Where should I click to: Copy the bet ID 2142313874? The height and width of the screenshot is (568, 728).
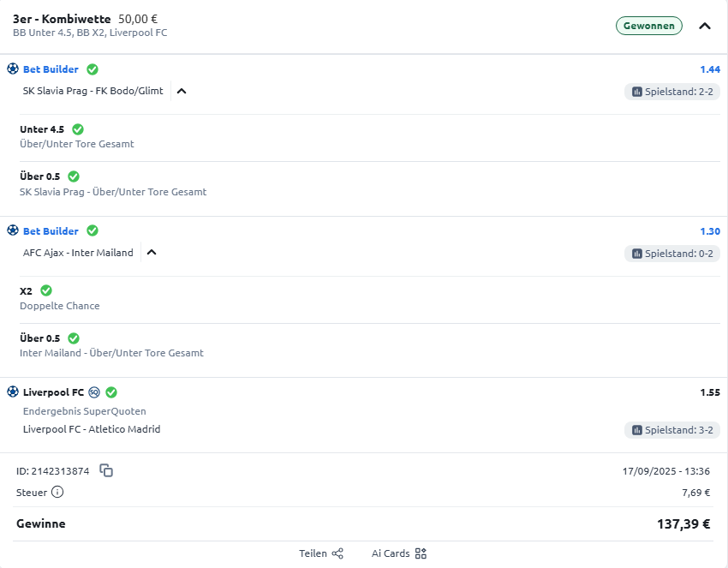click(x=106, y=470)
